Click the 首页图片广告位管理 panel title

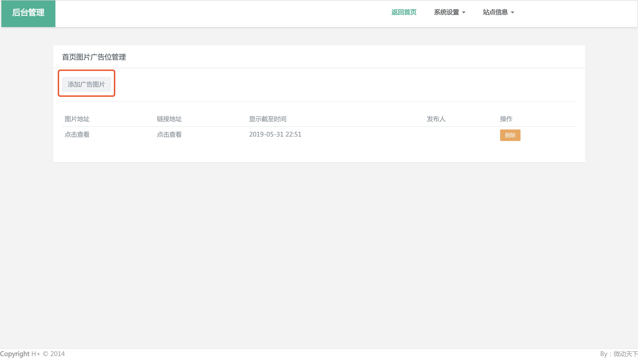94,57
